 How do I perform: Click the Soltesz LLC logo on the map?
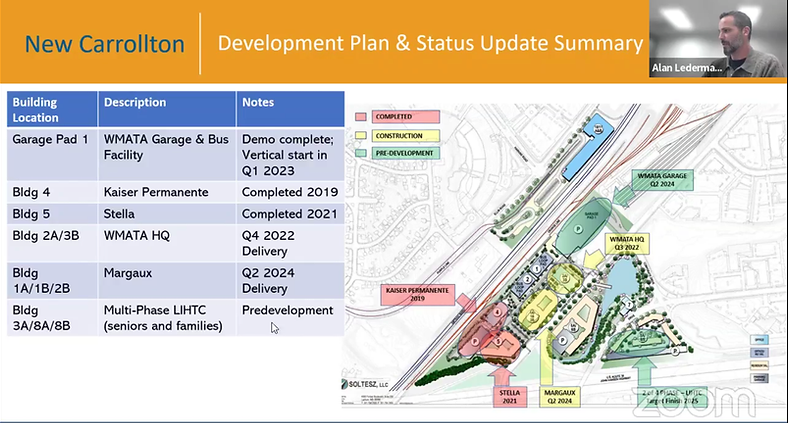(366, 384)
